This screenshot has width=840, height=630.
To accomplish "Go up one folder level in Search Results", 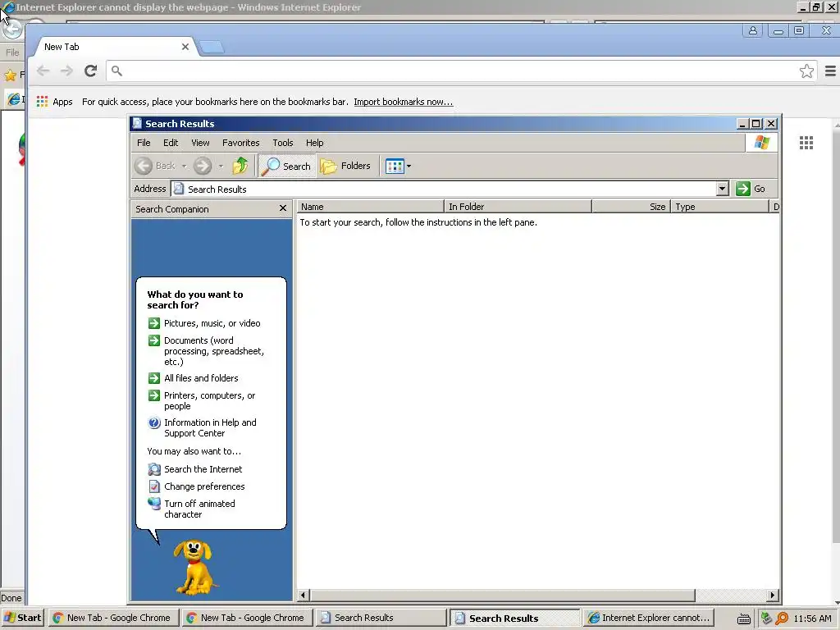I will coord(240,166).
